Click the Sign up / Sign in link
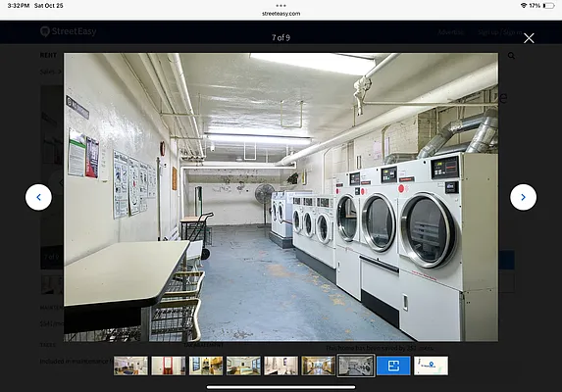 [500, 32]
